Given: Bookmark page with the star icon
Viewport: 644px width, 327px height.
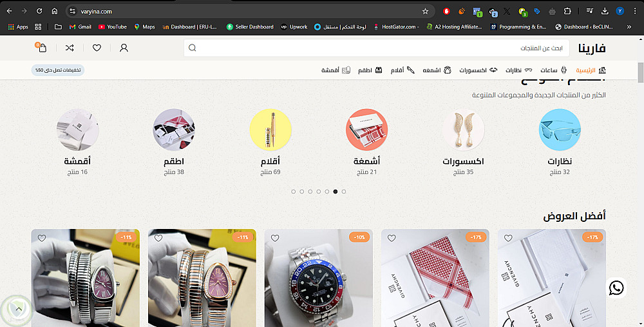Looking at the screenshot, I should coord(425,11).
